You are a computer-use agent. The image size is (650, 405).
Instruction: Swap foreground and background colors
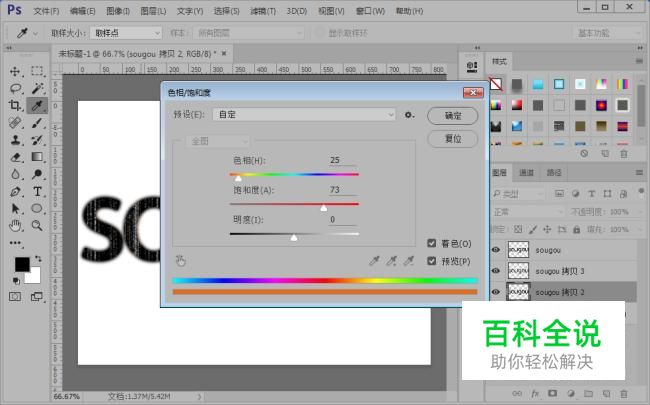pos(38,258)
